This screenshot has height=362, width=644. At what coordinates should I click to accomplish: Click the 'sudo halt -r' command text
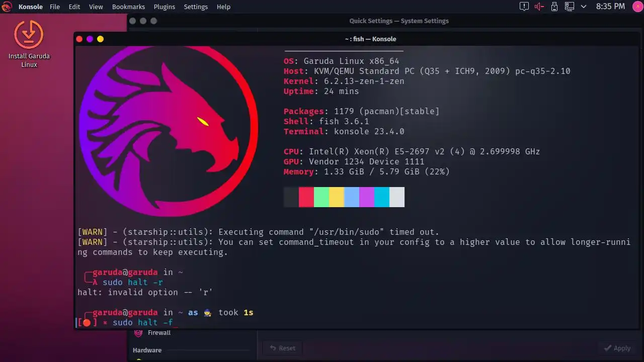133,282
